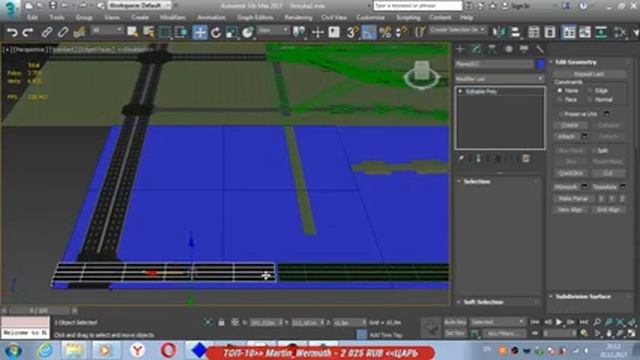Click the Use Pivot Point Center icon

(x=299, y=32)
